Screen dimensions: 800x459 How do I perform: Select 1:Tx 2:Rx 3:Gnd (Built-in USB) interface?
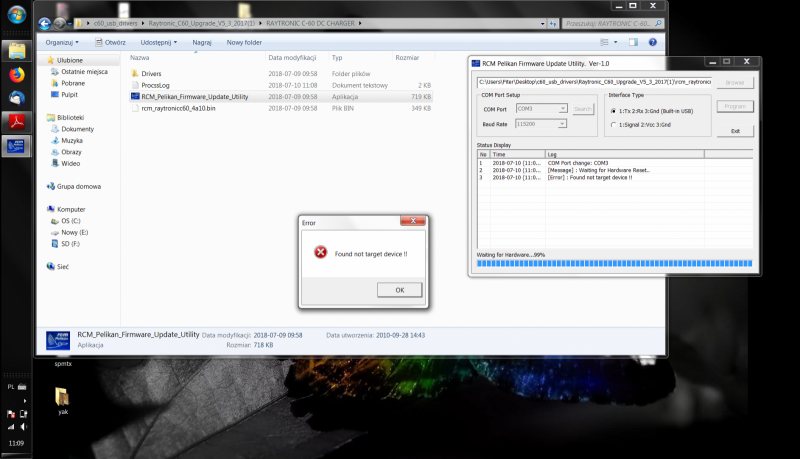613,110
